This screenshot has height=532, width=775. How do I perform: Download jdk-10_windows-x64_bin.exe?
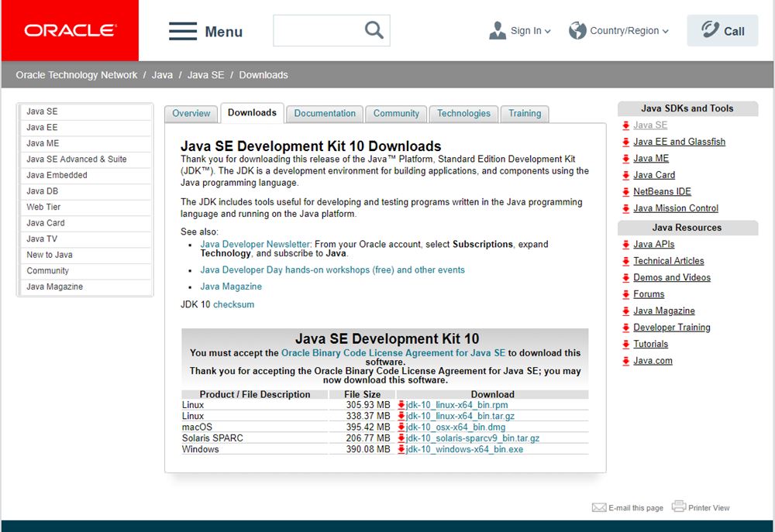(x=464, y=449)
